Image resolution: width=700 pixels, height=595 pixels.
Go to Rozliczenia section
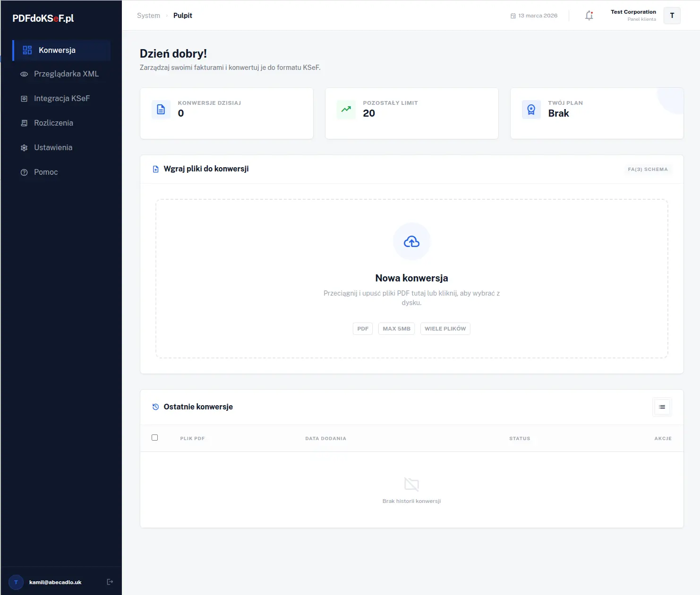[x=53, y=123]
